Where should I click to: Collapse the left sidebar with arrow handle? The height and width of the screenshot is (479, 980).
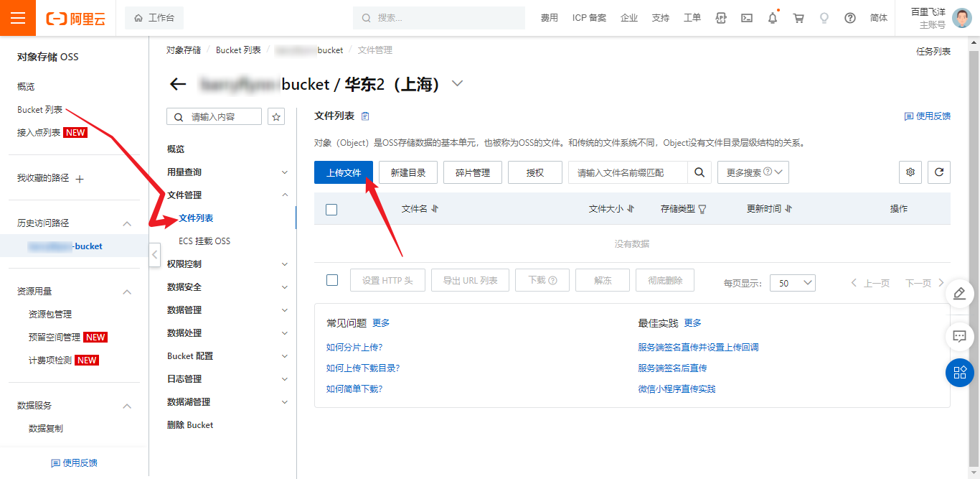155,254
